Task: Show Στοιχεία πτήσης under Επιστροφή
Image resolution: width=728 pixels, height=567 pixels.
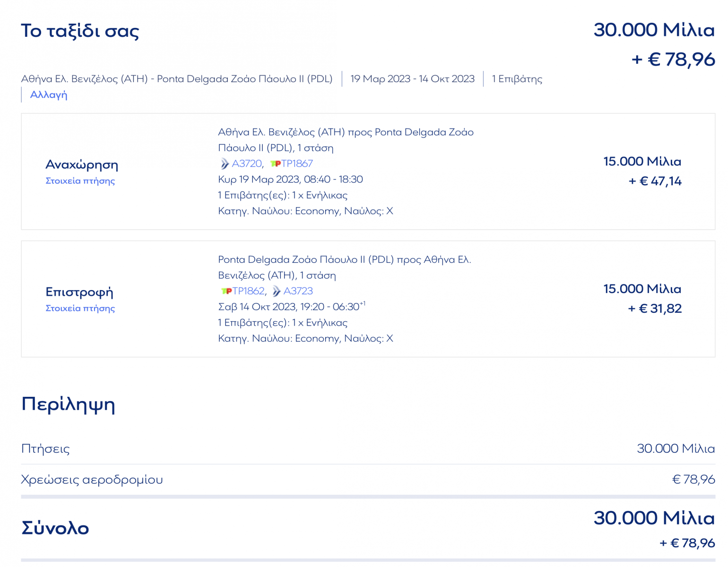Action: (80, 309)
